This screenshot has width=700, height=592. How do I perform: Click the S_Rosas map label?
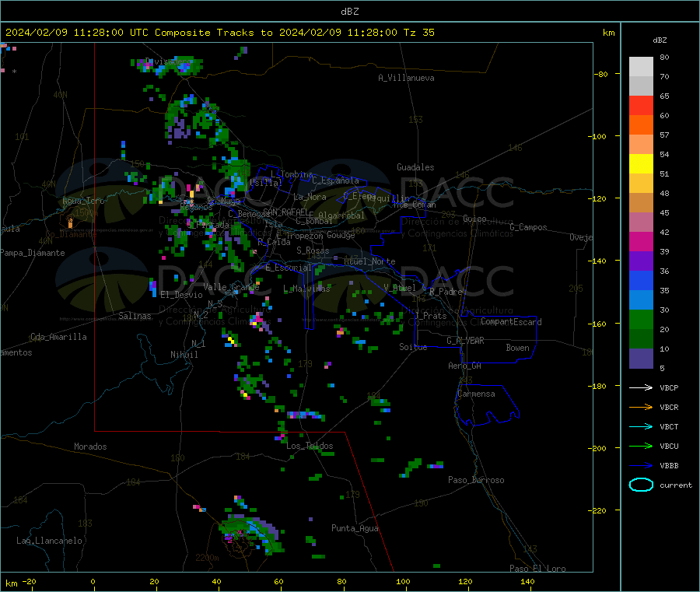click(313, 250)
